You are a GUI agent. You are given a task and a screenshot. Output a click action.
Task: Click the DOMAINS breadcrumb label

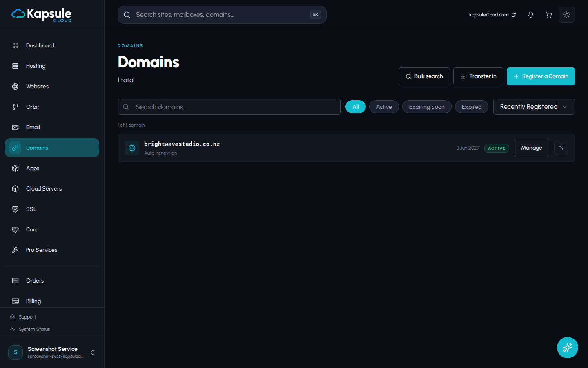click(x=130, y=46)
